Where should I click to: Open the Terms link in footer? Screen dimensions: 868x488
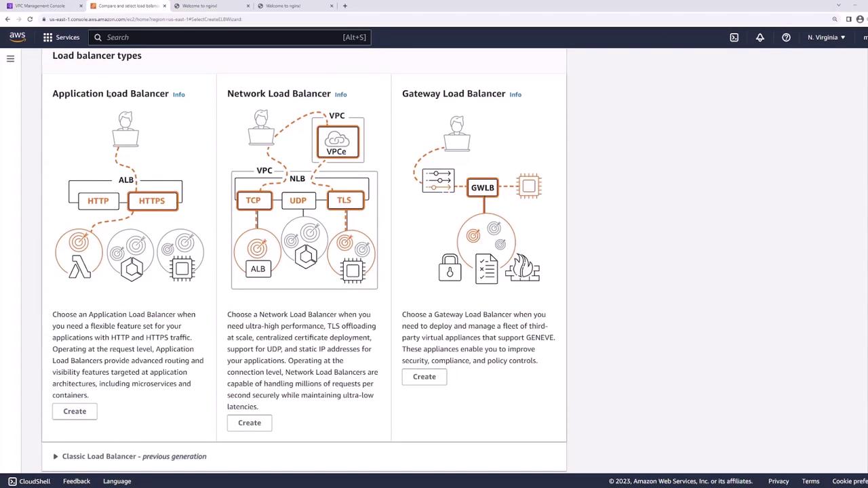[810, 481]
